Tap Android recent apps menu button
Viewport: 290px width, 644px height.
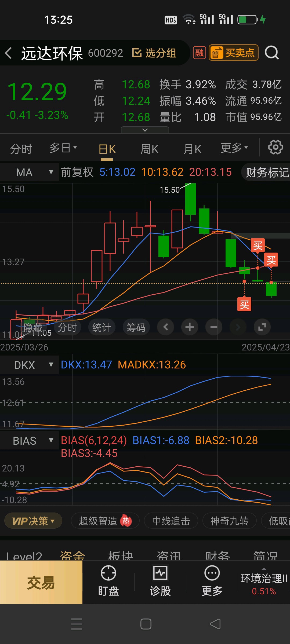77,624
